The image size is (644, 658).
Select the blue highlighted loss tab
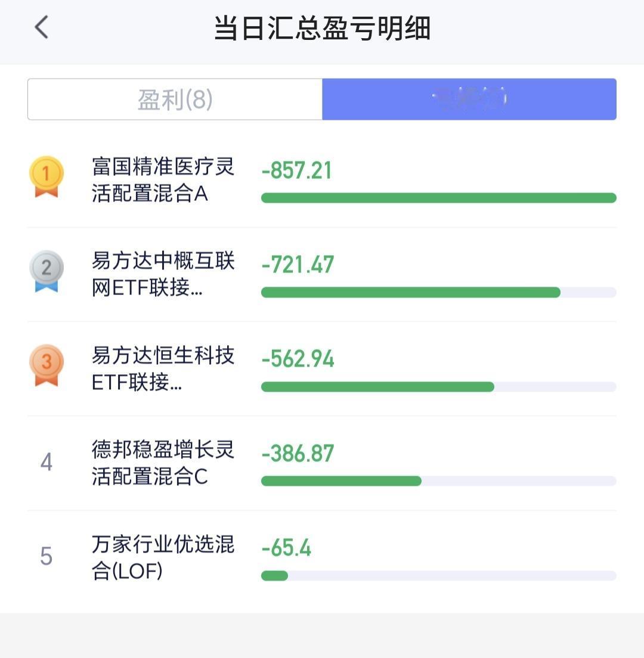coord(469,100)
